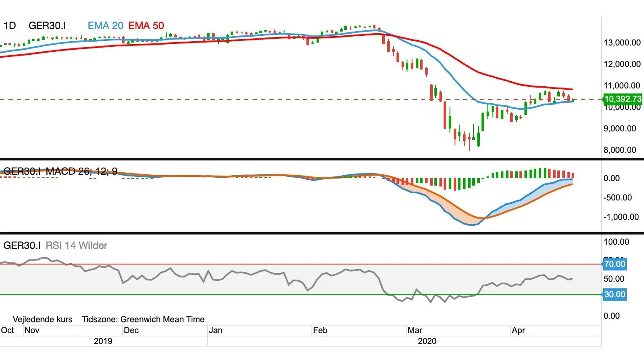The width and height of the screenshot is (644, 363).
Task: Select the current price tag 10,392.73
Action: (623, 99)
